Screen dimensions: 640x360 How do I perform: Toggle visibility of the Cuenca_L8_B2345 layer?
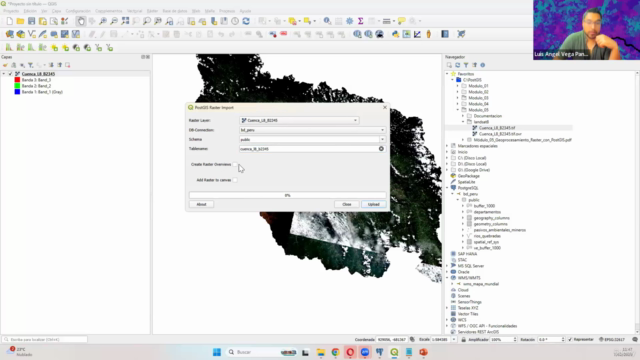click(11, 74)
